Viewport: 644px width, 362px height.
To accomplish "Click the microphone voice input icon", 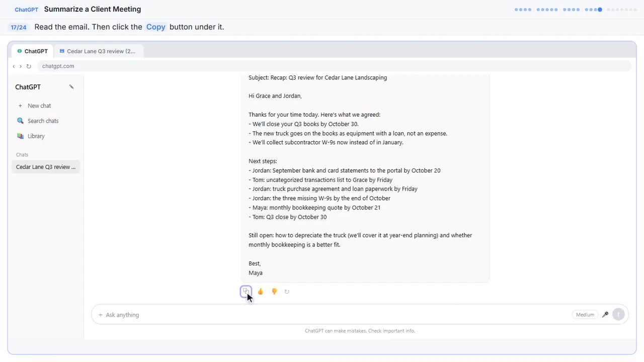I will (605, 315).
